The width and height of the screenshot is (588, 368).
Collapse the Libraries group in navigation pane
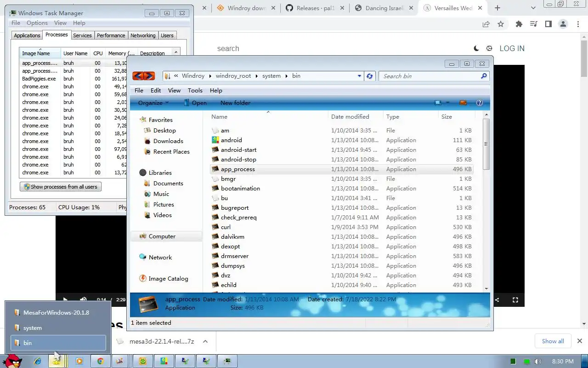coord(155,172)
